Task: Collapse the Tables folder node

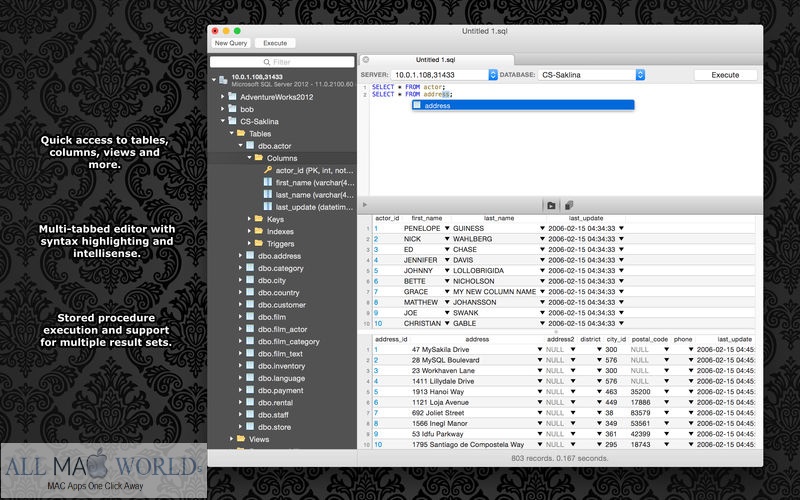Action: (232, 133)
